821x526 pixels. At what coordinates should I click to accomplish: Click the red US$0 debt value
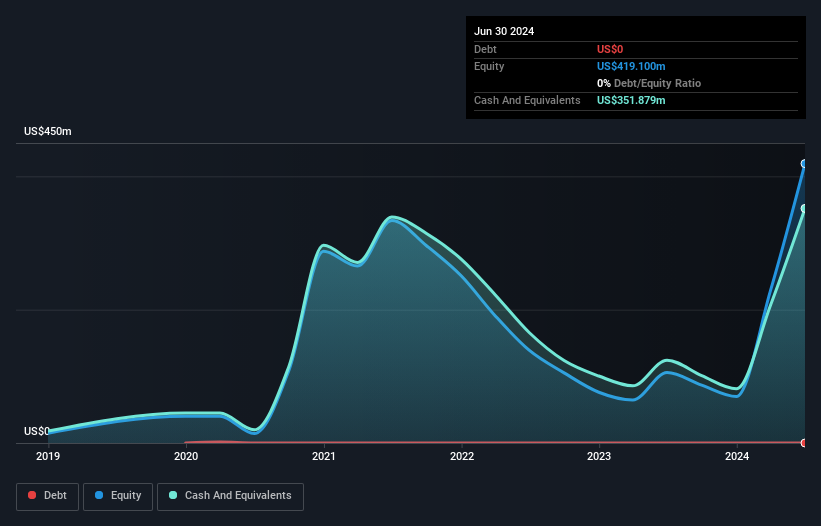tap(610, 49)
